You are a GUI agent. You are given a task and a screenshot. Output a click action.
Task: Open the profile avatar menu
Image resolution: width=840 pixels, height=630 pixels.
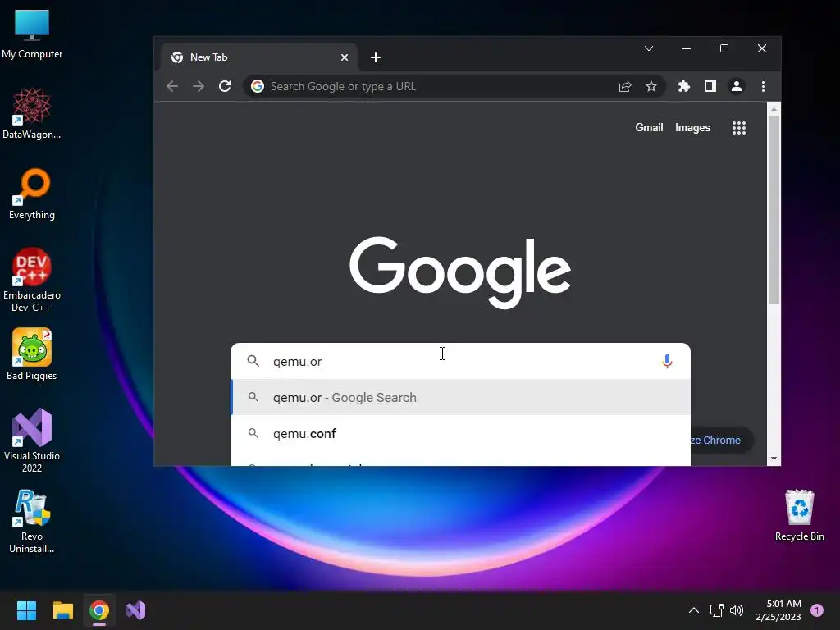(x=737, y=86)
